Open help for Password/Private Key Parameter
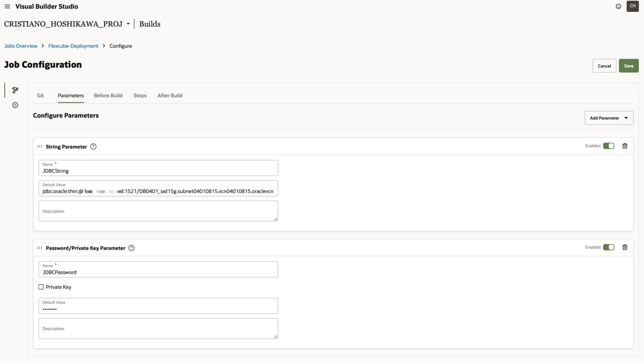 tap(131, 248)
